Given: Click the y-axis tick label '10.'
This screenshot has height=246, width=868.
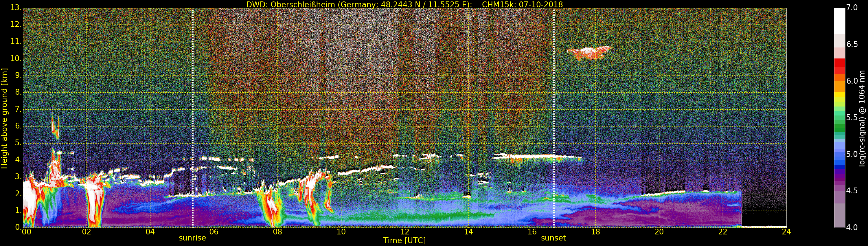Looking at the screenshot, I should pos(16,58).
